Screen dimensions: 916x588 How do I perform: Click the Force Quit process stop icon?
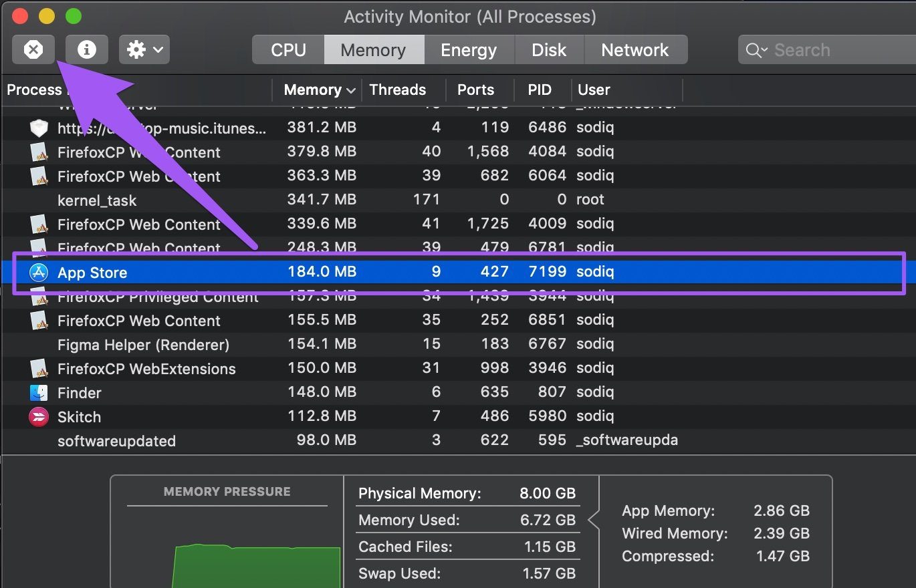tap(33, 49)
